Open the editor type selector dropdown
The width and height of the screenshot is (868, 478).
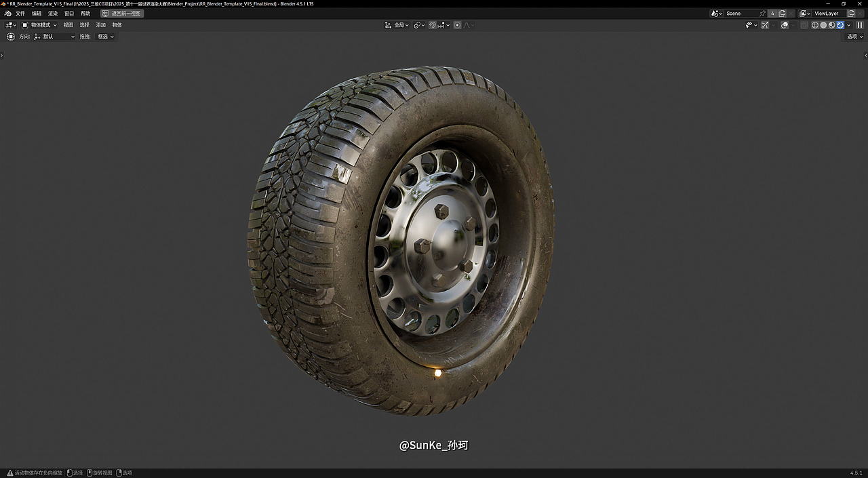pos(11,25)
